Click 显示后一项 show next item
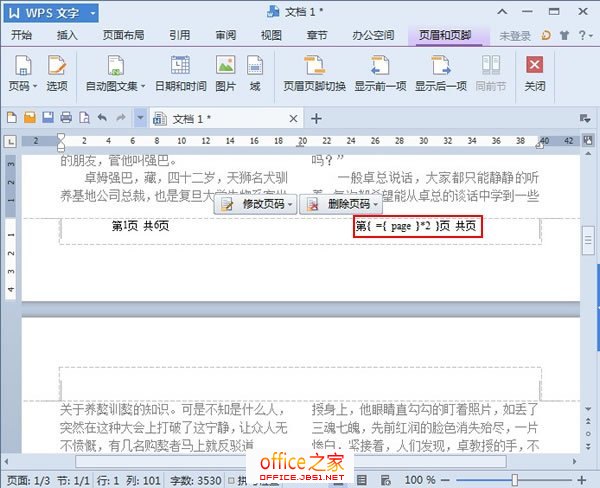The height and width of the screenshot is (488, 600). (441, 73)
